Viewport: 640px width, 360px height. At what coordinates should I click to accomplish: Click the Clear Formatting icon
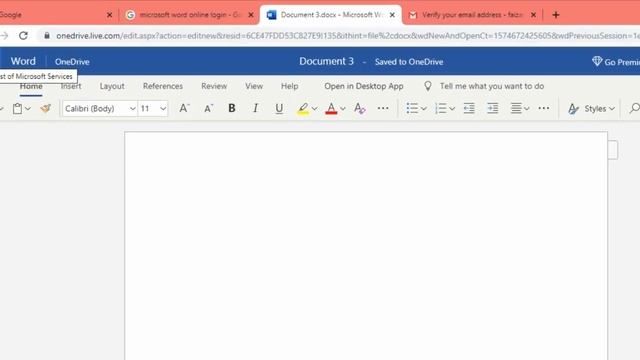359,108
